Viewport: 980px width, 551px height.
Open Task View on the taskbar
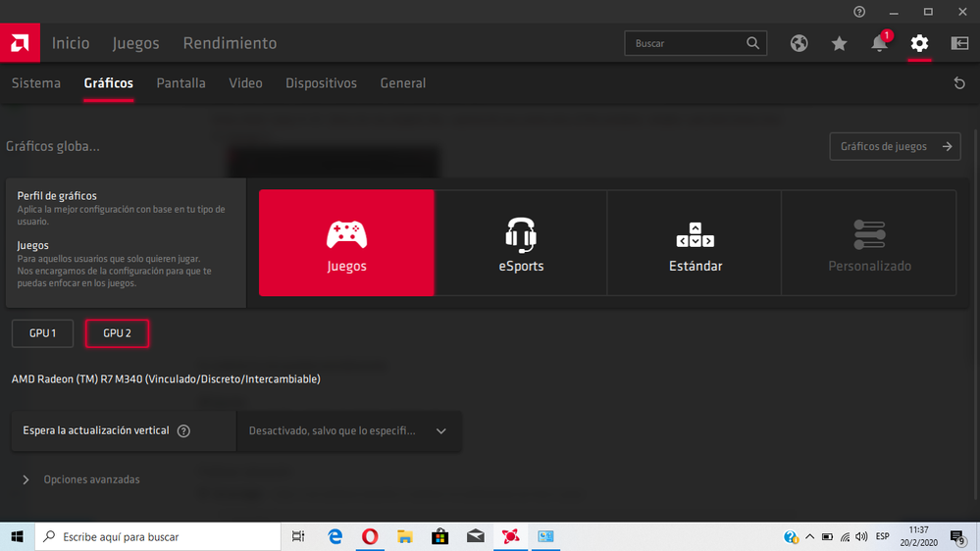pyautogui.click(x=298, y=536)
